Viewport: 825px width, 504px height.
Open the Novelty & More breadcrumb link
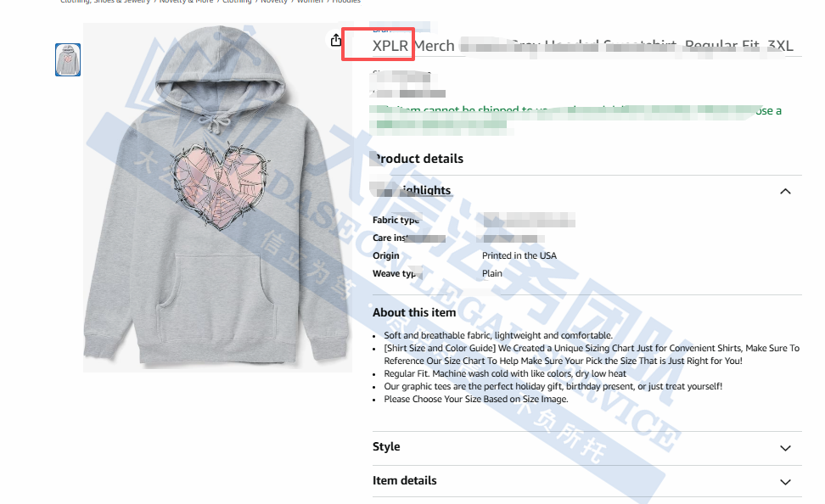click(x=186, y=2)
